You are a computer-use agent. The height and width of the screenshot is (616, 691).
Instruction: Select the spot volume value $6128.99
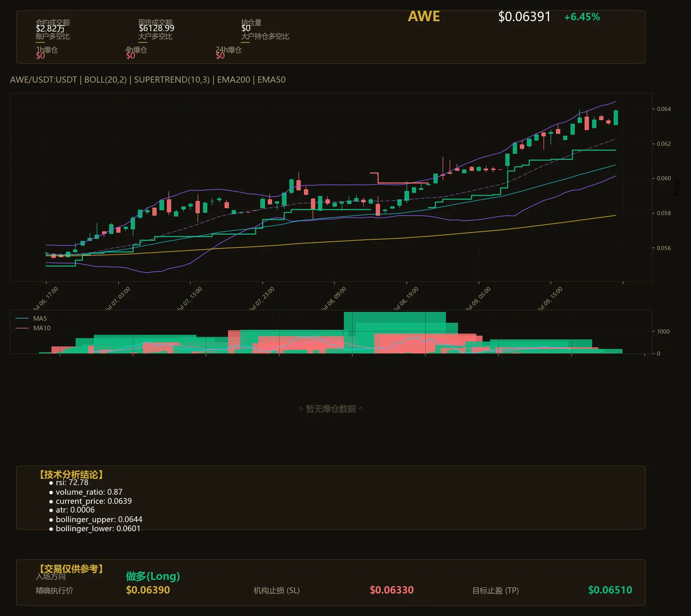157,28
